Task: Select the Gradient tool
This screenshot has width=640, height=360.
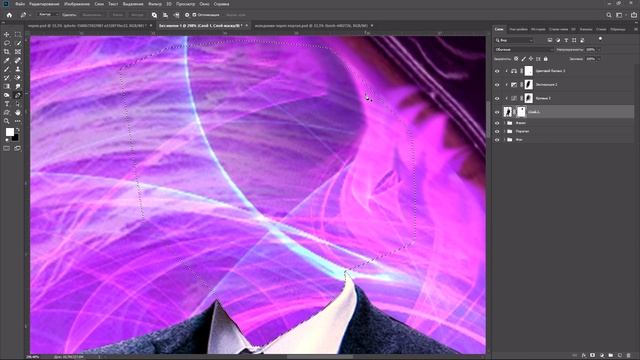Action: (7, 87)
